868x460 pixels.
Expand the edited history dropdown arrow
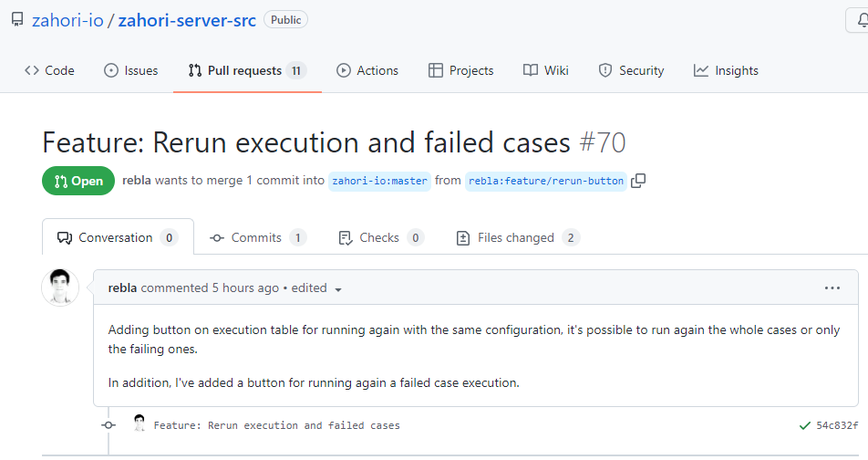338,289
